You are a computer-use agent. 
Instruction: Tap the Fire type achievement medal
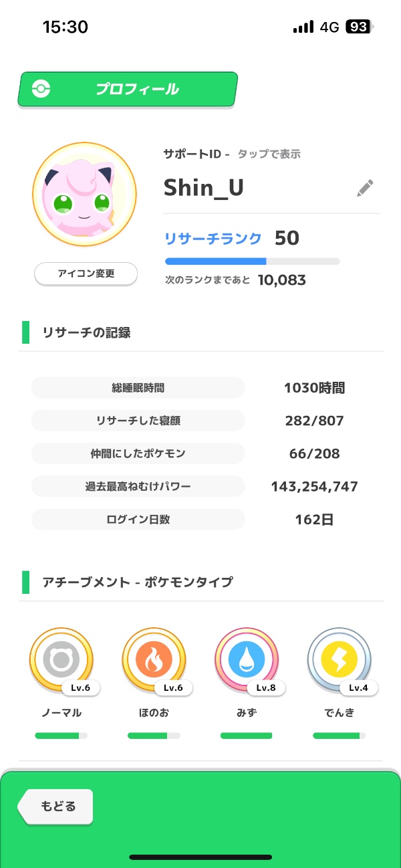pos(154,660)
